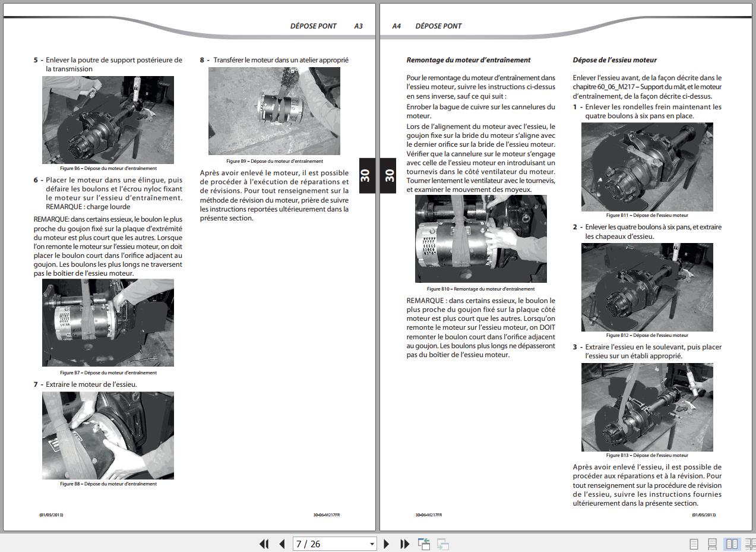Click step 7 text 'Extraire le moteur de l'essieu'
The height and width of the screenshot is (552, 756).
pos(86,384)
